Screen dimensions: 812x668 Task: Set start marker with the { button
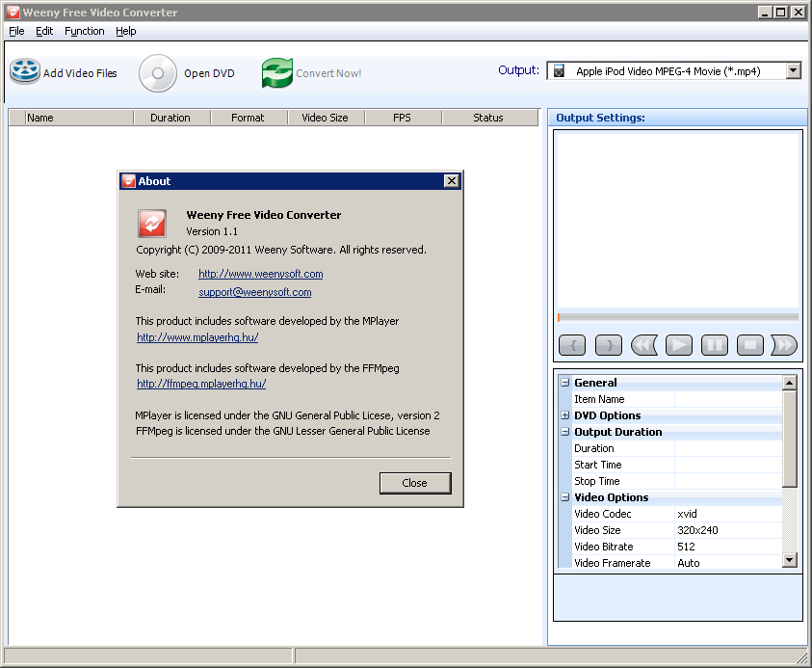coord(573,344)
